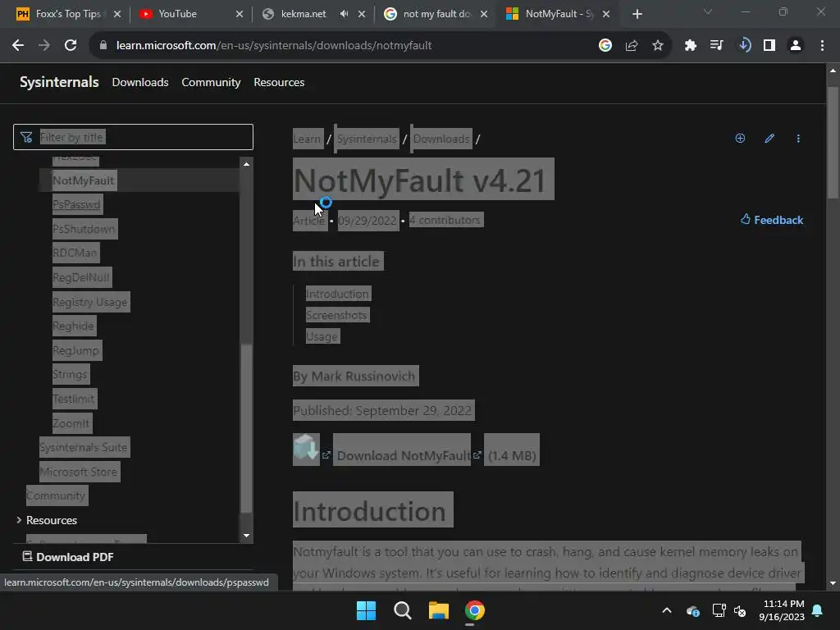Click the Sysinternals breadcrumb
The width and height of the screenshot is (840, 630).
pyautogui.click(x=367, y=139)
